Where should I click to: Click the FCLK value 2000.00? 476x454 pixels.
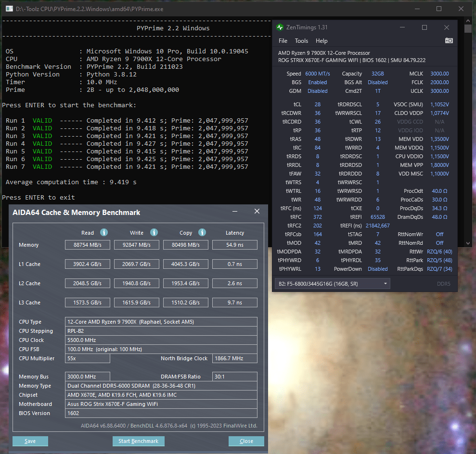click(439, 82)
